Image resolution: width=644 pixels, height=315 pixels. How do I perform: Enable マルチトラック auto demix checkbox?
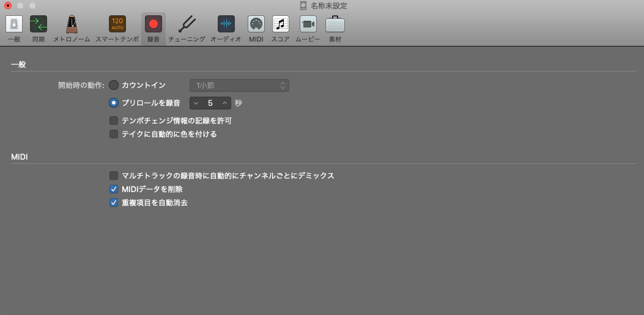click(114, 176)
